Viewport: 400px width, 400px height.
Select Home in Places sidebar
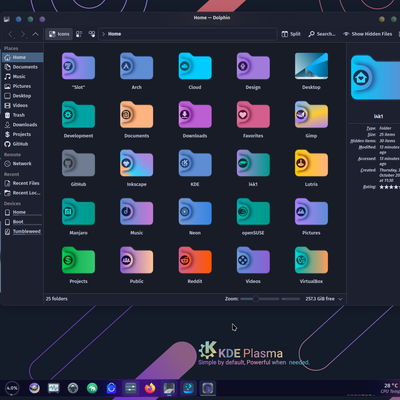(23, 57)
